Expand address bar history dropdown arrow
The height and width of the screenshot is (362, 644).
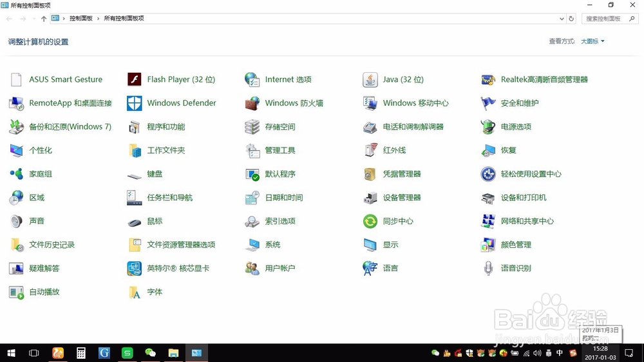pyautogui.click(x=562, y=19)
